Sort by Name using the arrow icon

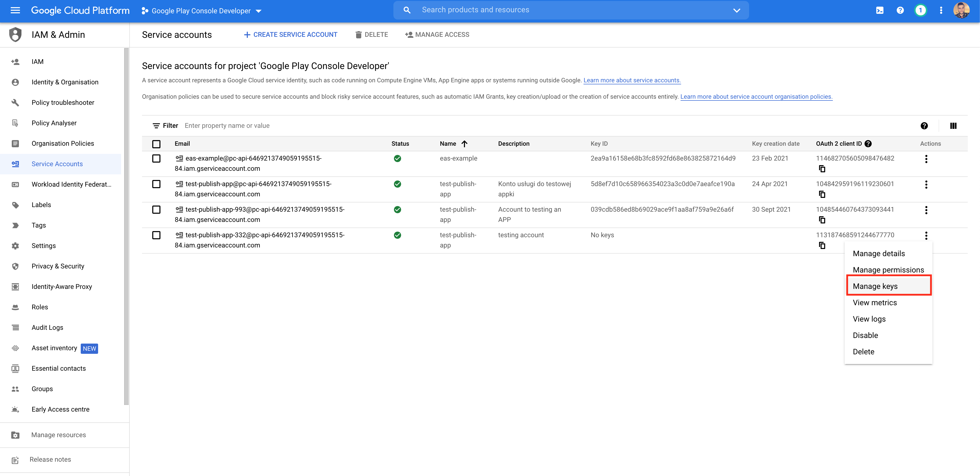(464, 144)
